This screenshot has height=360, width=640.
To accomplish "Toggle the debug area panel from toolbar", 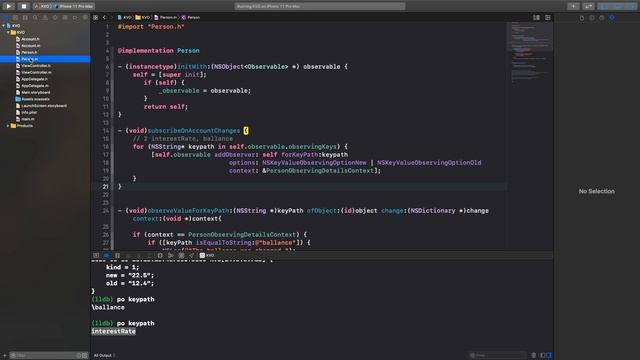I will [x=617, y=6].
